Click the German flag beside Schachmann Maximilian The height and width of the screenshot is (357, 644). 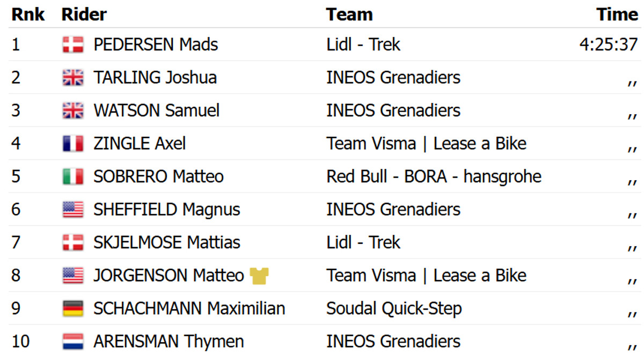pos(73,309)
